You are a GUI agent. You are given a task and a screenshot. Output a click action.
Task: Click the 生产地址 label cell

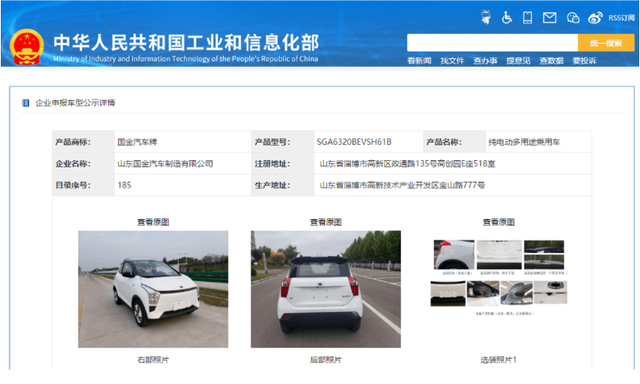pos(282,185)
